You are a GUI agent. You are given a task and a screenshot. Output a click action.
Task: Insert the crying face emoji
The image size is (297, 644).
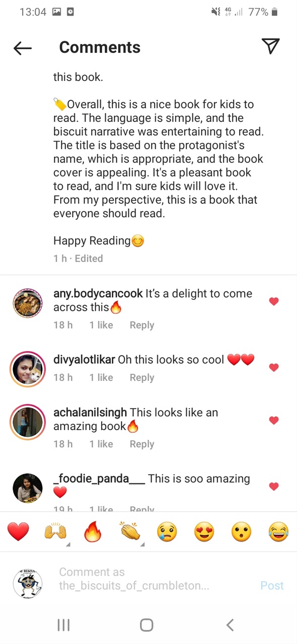point(167,532)
